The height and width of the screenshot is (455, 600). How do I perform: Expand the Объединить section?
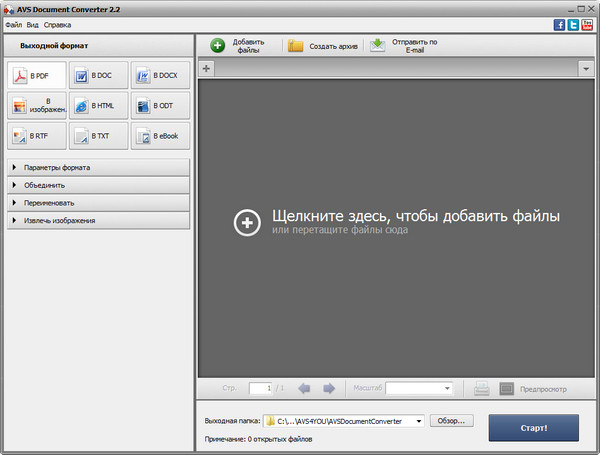(97, 185)
